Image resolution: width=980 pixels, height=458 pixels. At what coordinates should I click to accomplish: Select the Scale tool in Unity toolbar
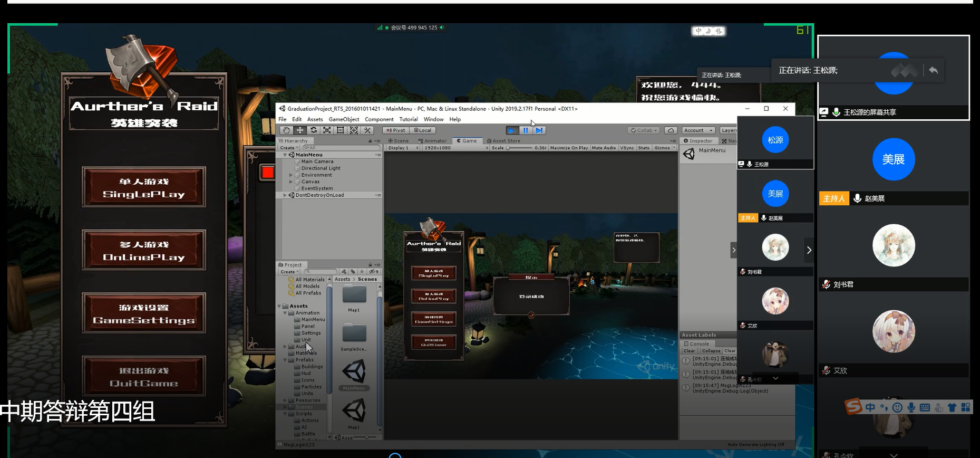point(327,130)
